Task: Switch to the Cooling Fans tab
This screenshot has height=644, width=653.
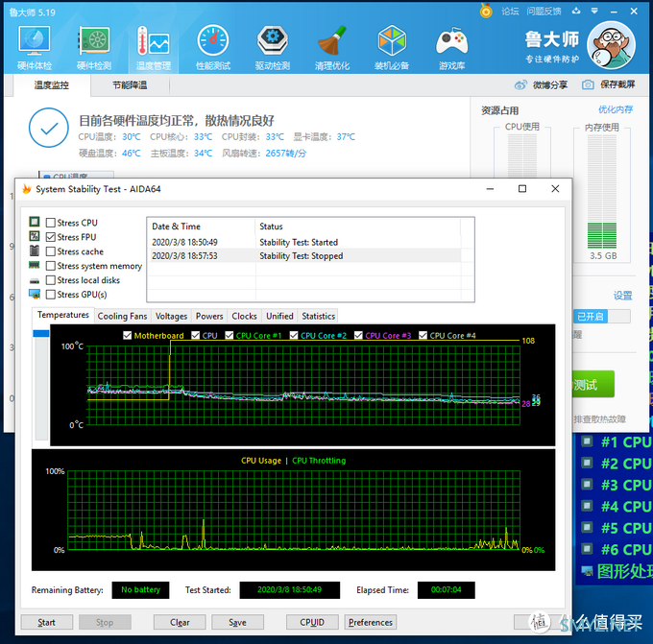Action: click(123, 317)
